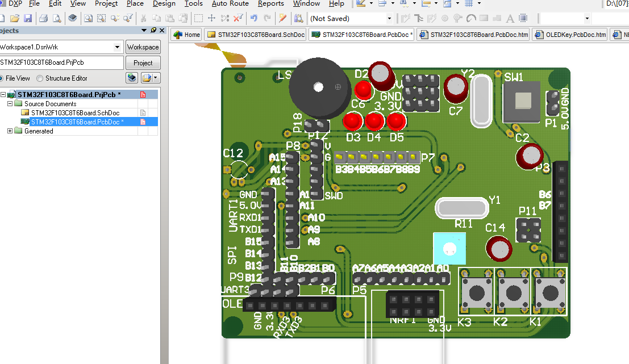This screenshot has height=364, width=629.
Task: Open the Workspace1.DsnWrk dropdown
Action: click(117, 47)
